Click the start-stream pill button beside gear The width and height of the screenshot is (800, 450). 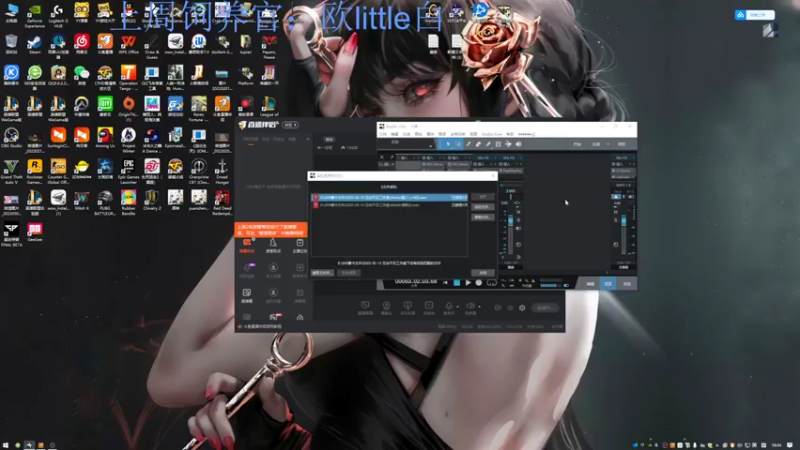(544, 308)
